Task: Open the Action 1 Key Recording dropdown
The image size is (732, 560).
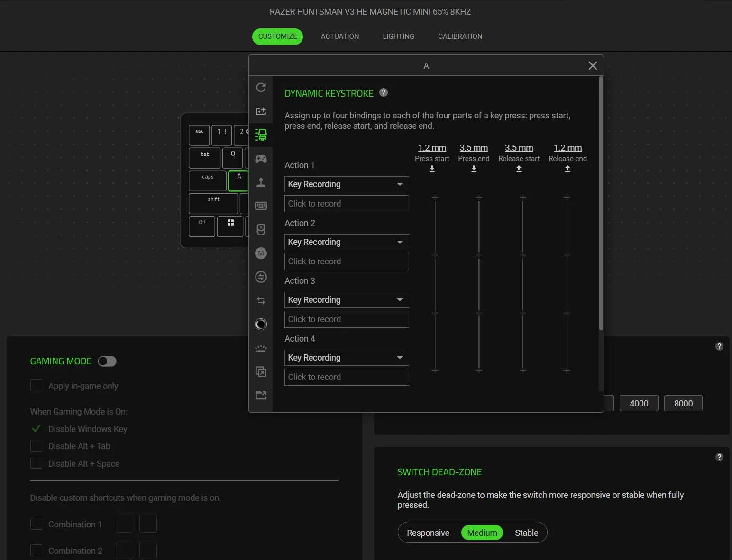Action: coord(347,184)
